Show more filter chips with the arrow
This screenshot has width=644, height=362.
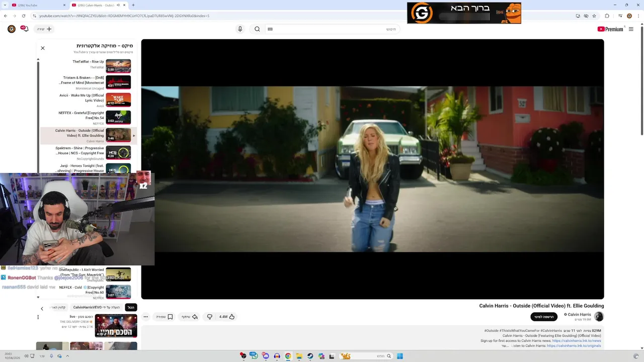(x=42, y=308)
